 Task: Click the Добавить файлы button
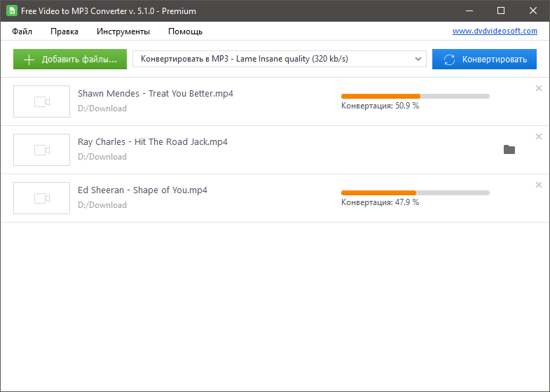(x=70, y=59)
